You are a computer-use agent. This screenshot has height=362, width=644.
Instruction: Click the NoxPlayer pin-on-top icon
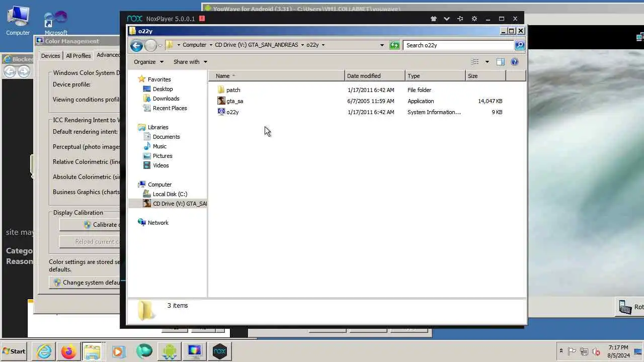pyautogui.click(x=460, y=19)
